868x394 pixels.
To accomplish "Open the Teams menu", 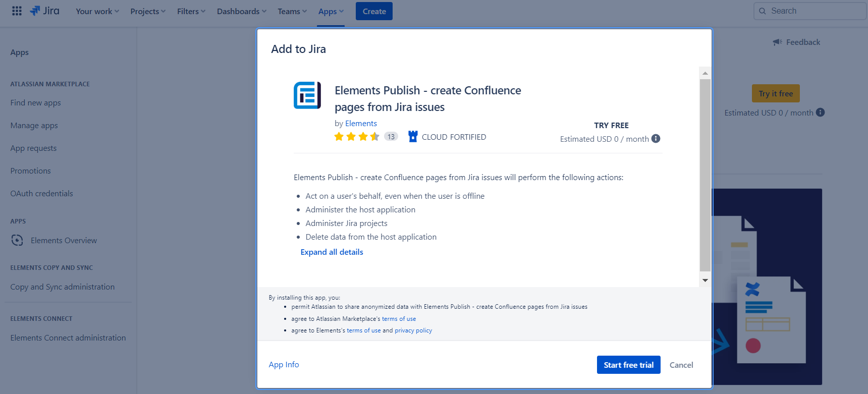I will pos(292,11).
